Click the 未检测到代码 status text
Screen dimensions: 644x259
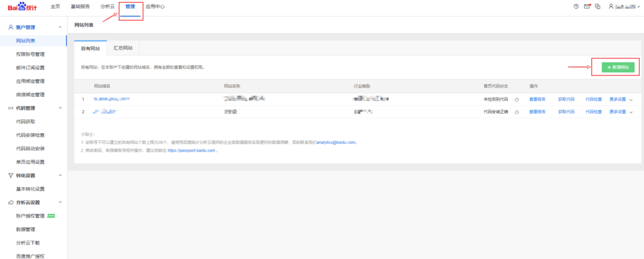tap(496, 99)
